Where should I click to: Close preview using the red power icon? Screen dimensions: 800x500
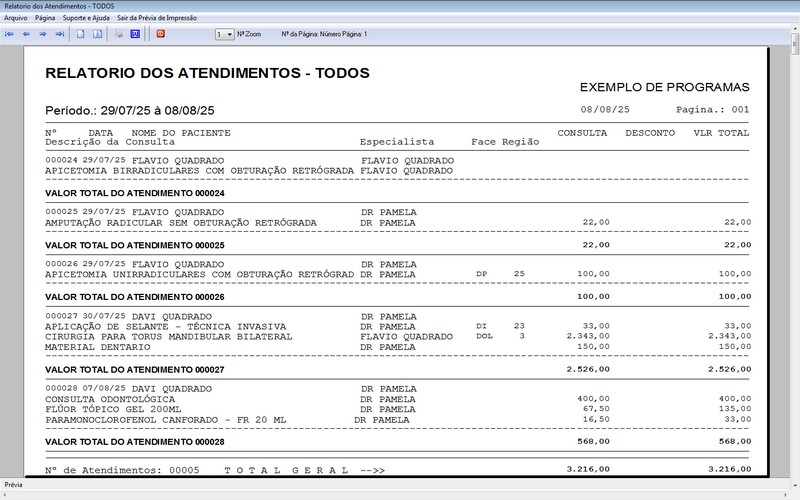[160, 34]
